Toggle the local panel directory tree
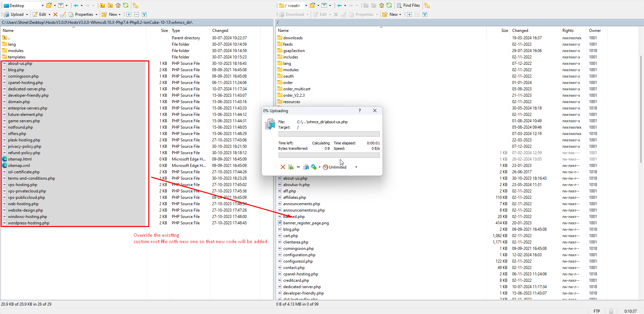The image size is (644, 314). (x=135, y=5)
